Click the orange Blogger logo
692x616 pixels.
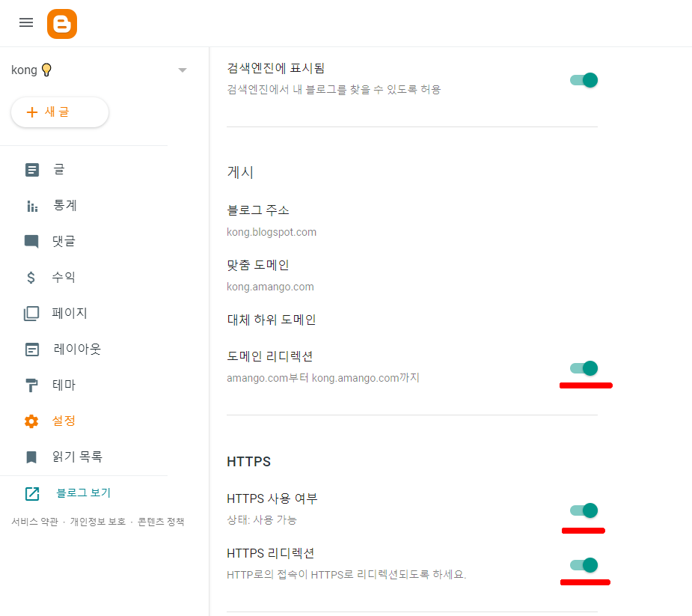point(62,24)
